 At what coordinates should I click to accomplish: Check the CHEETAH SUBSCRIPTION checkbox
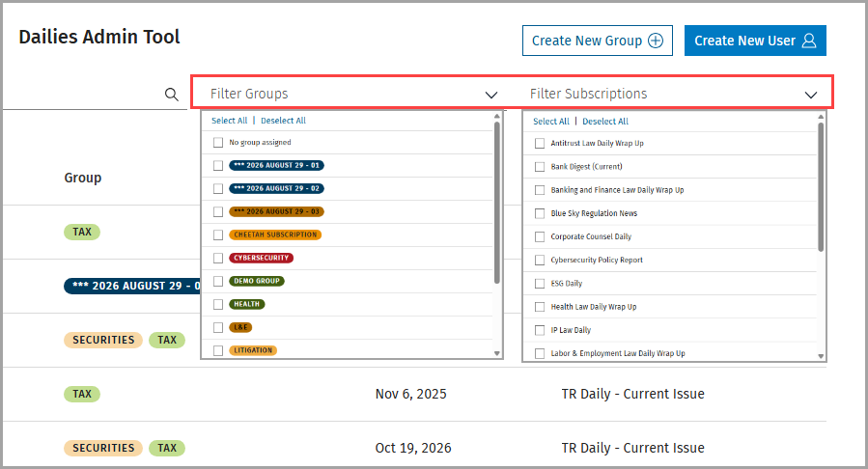[x=218, y=235]
